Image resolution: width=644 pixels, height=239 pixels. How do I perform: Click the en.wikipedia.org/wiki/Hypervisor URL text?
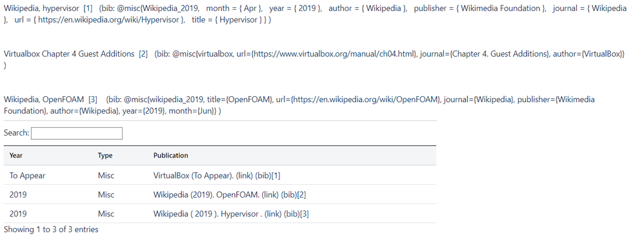(109, 20)
